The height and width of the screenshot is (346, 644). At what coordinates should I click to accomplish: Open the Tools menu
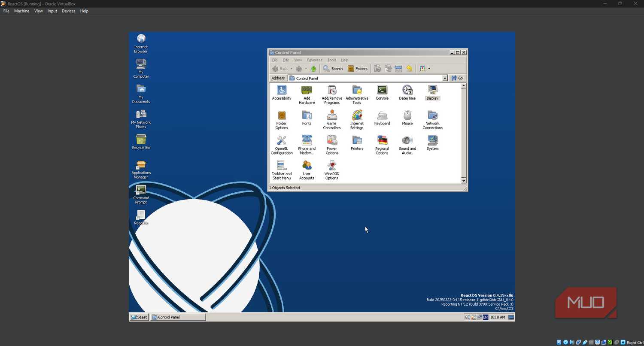point(331,60)
